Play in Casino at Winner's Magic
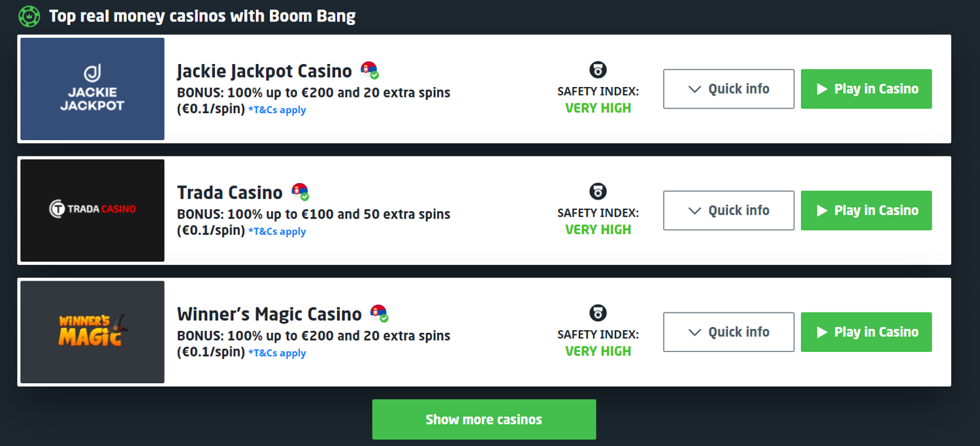980x446 pixels. 866,332
